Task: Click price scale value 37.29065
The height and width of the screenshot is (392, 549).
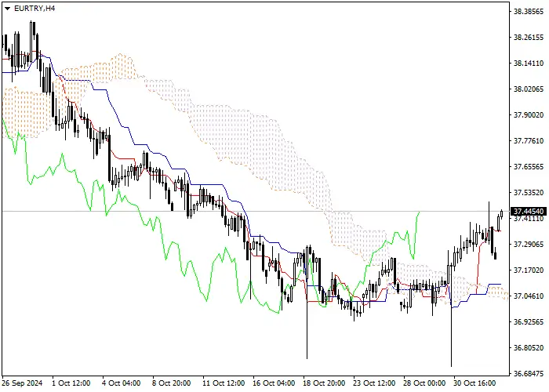Action: pos(529,244)
